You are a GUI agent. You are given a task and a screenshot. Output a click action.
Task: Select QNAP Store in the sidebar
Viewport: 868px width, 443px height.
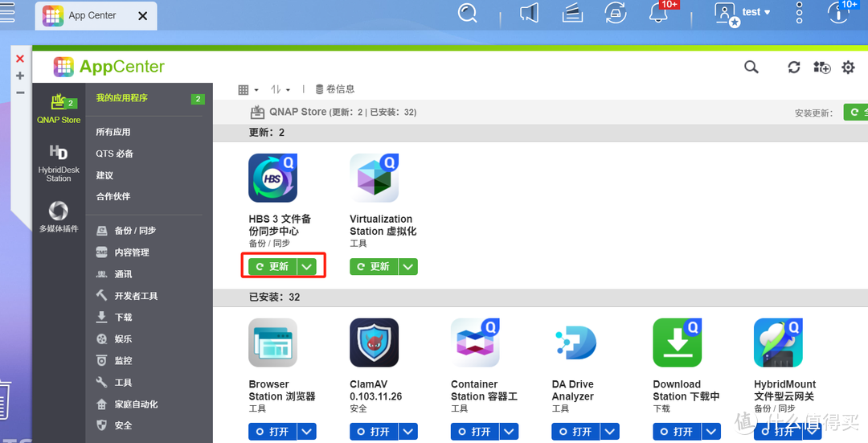59,109
